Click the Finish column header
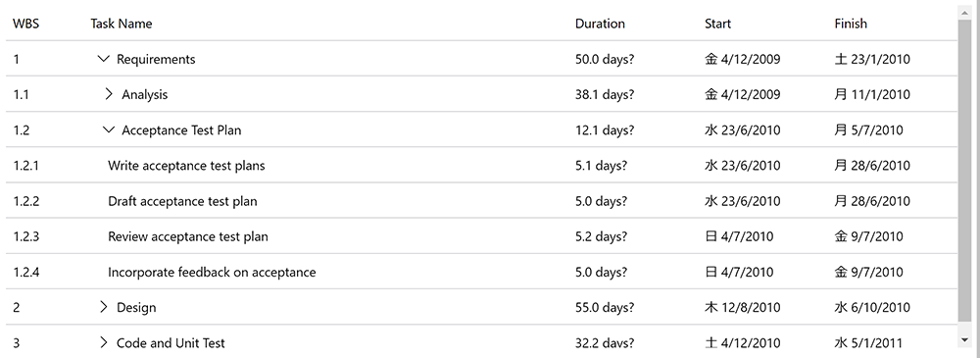 (851, 24)
